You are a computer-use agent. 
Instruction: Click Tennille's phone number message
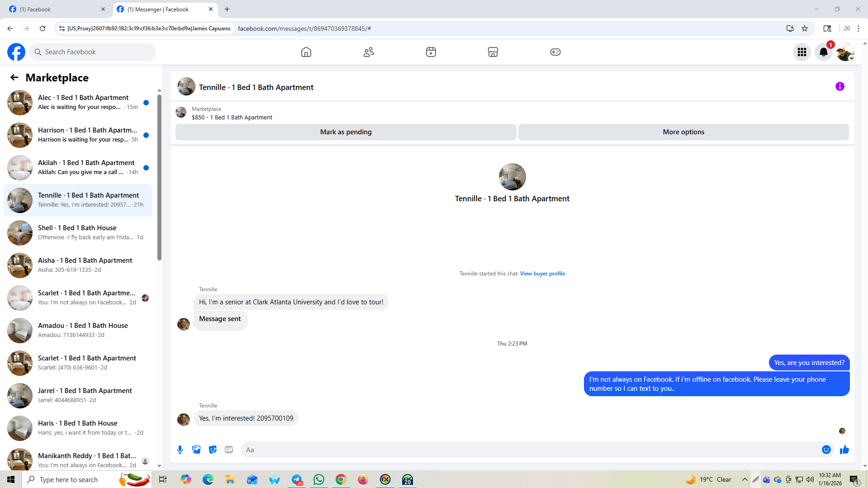coord(246,418)
